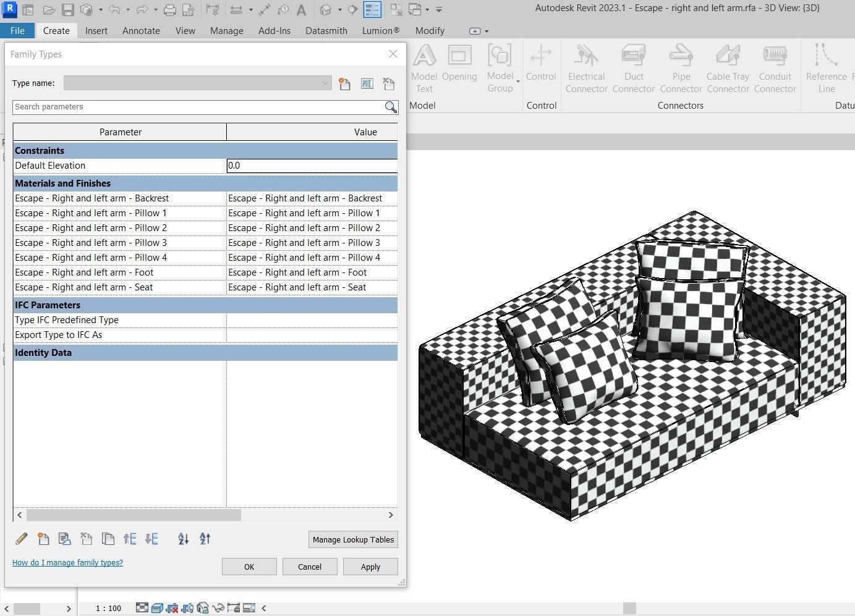Click Model Text tool in ribbon

(x=424, y=69)
